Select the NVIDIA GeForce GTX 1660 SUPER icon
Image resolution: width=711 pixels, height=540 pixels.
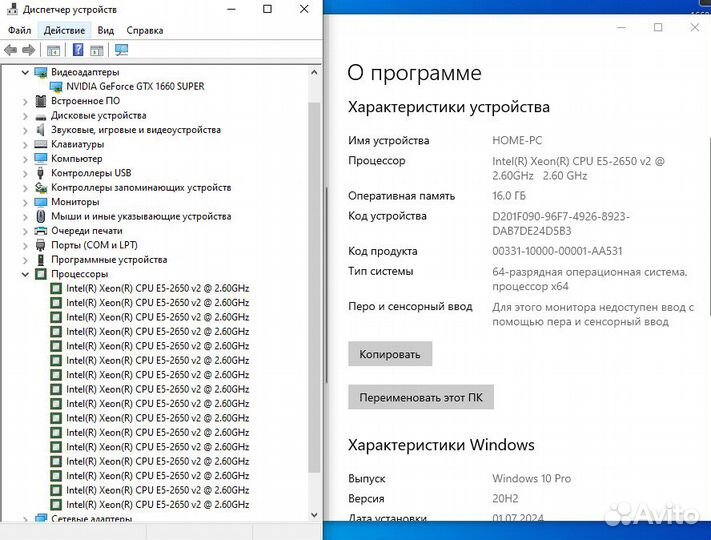click(56, 86)
